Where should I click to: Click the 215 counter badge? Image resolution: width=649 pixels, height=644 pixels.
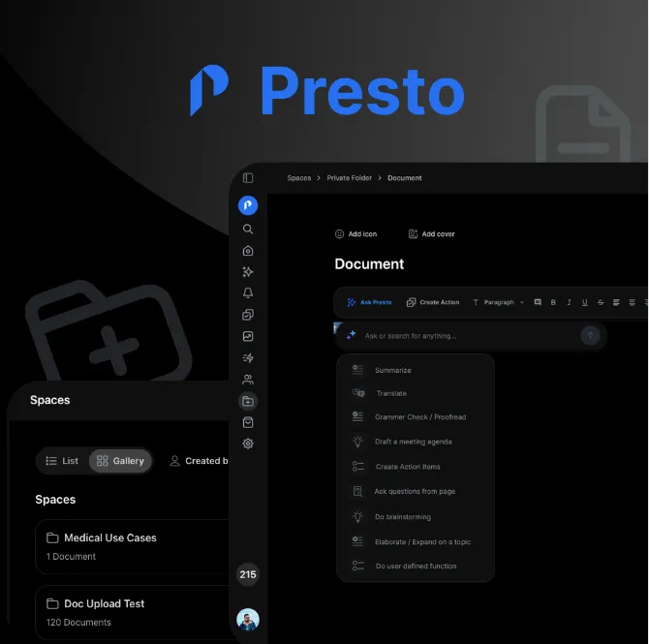point(248,574)
